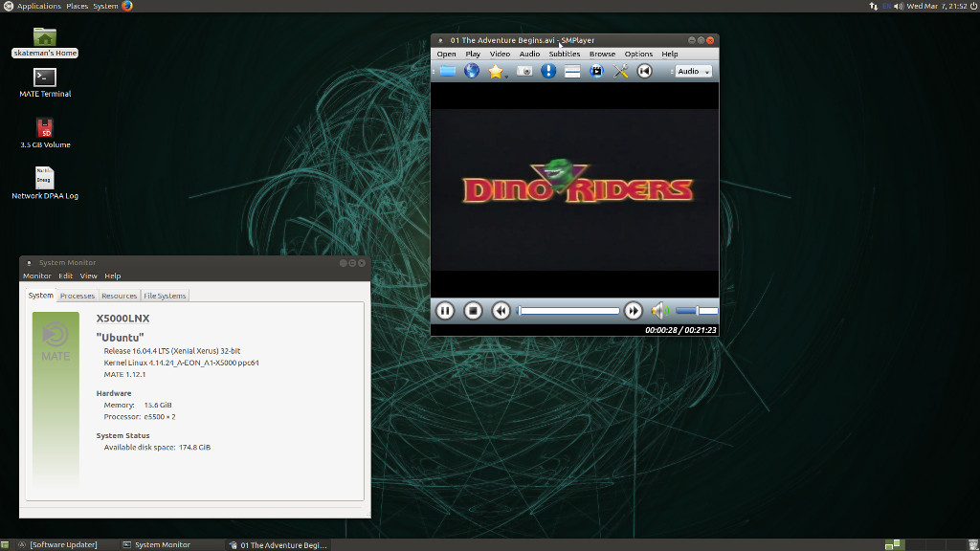Click the blue film clapper icon in SMPlayer
The height and width of the screenshot is (551, 980).
pos(597,71)
